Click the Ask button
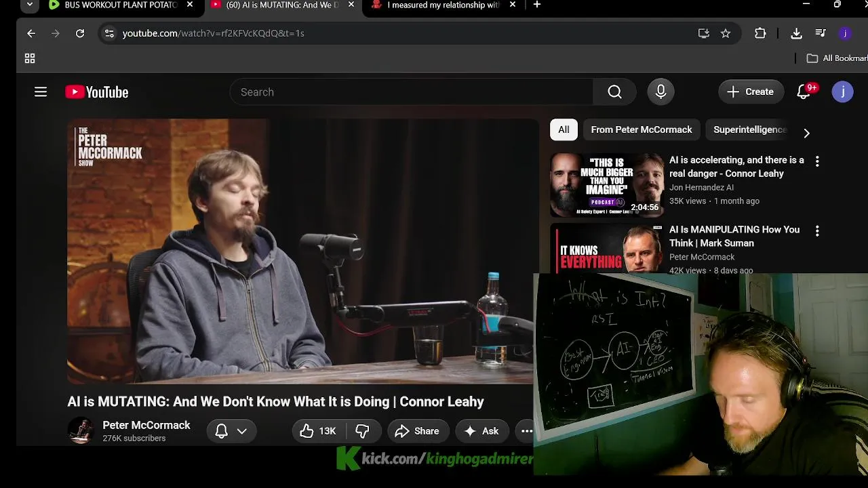 pos(481,431)
